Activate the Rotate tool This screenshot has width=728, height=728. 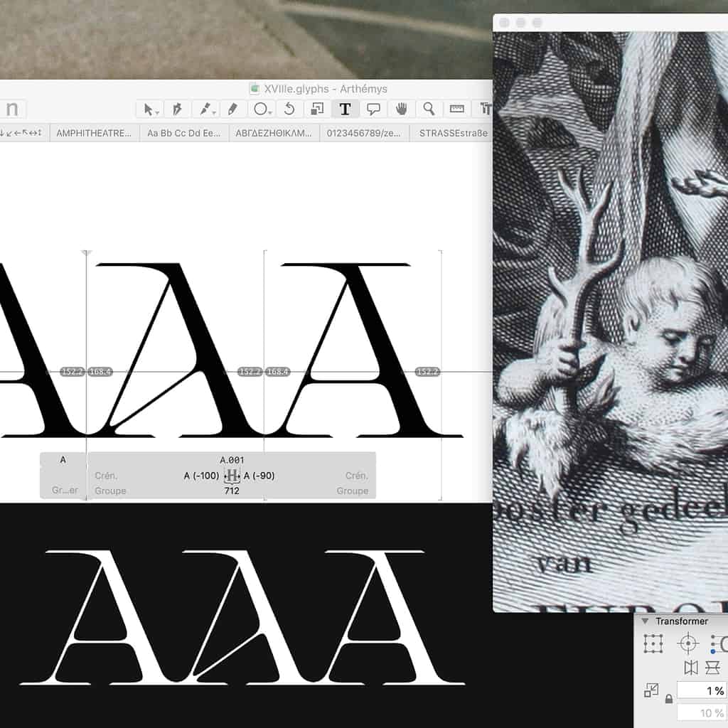pos(289,109)
